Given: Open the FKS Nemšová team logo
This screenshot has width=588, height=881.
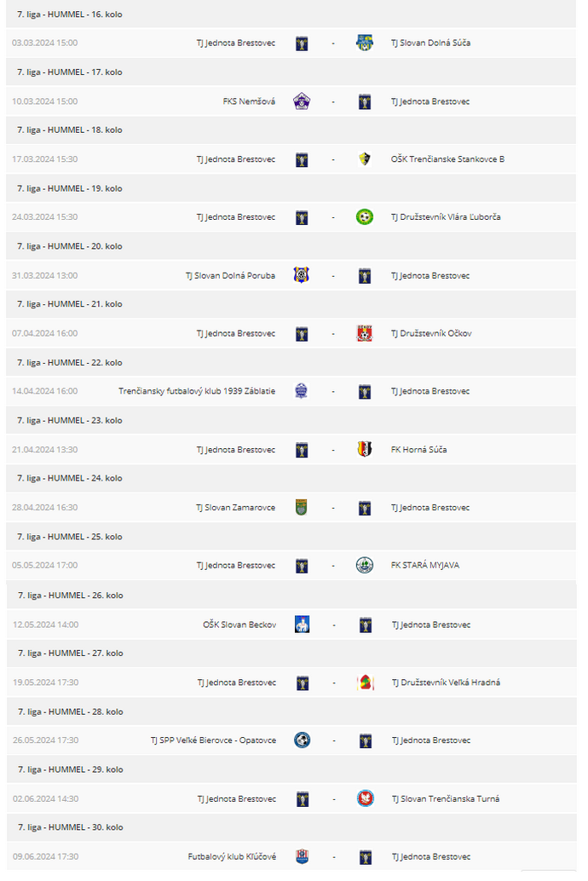Looking at the screenshot, I should click(302, 101).
